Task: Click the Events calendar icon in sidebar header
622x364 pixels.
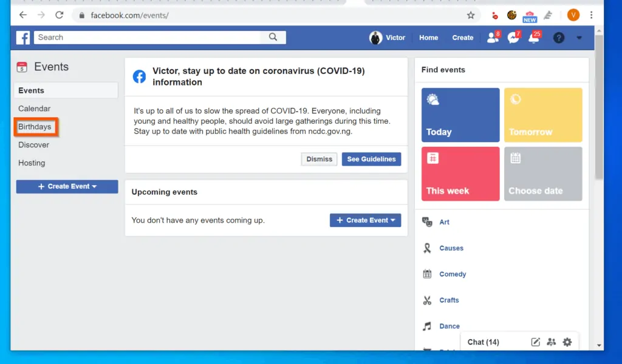Action: [22, 67]
